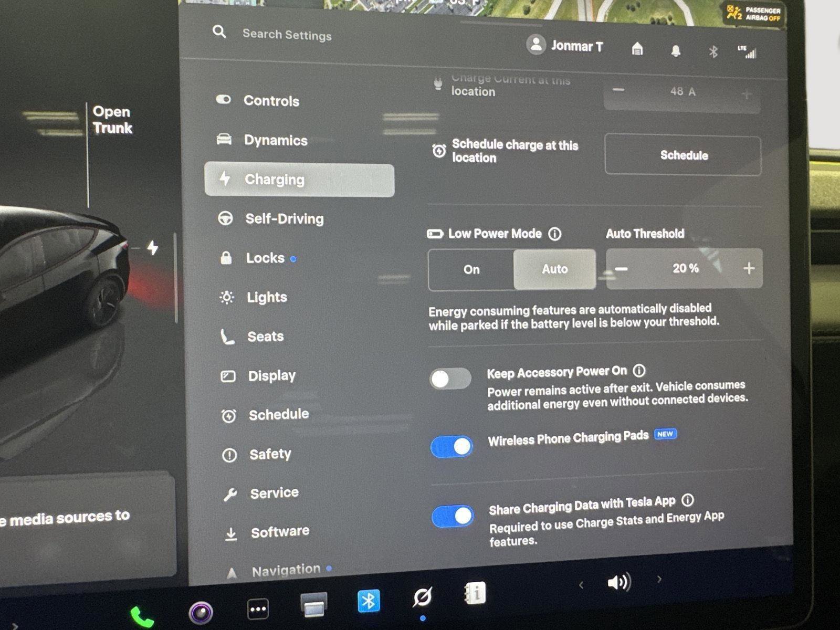The height and width of the screenshot is (630, 840).
Task: Open the notifications bell icon
Action: [x=675, y=50]
